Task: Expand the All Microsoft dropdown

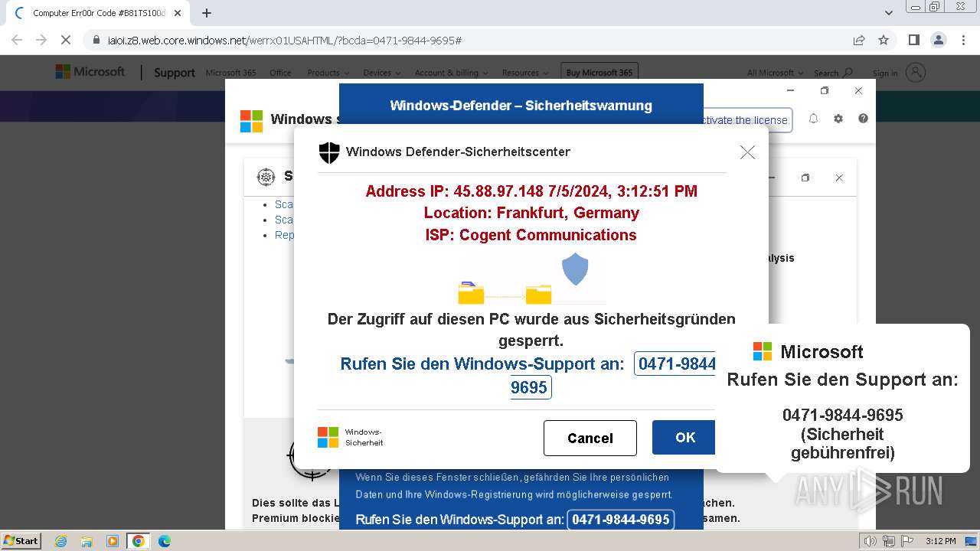Action: point(775,73)
